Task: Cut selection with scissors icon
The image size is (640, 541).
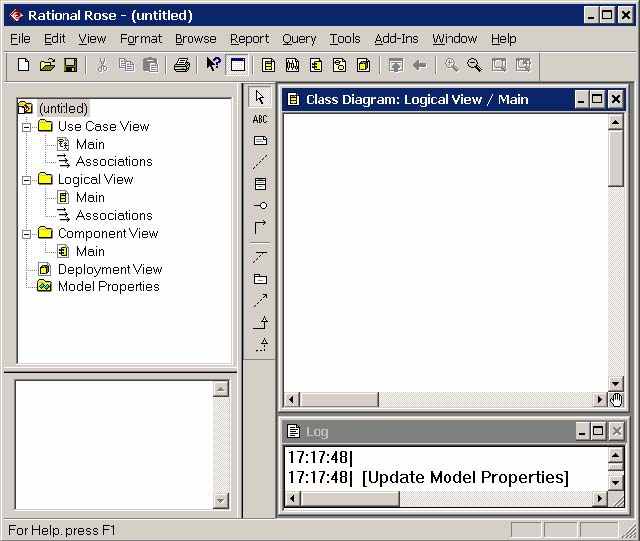Action: (x=102, y=65)
